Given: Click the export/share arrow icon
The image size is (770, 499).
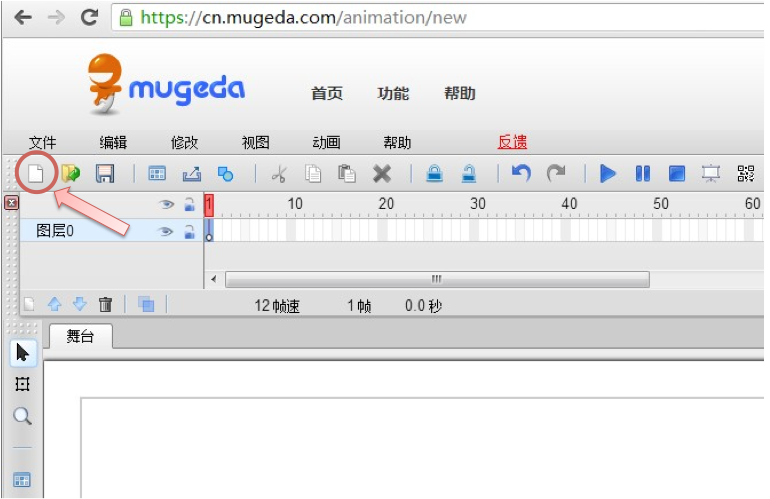Looking at the screenshot, I should (192, 173).
